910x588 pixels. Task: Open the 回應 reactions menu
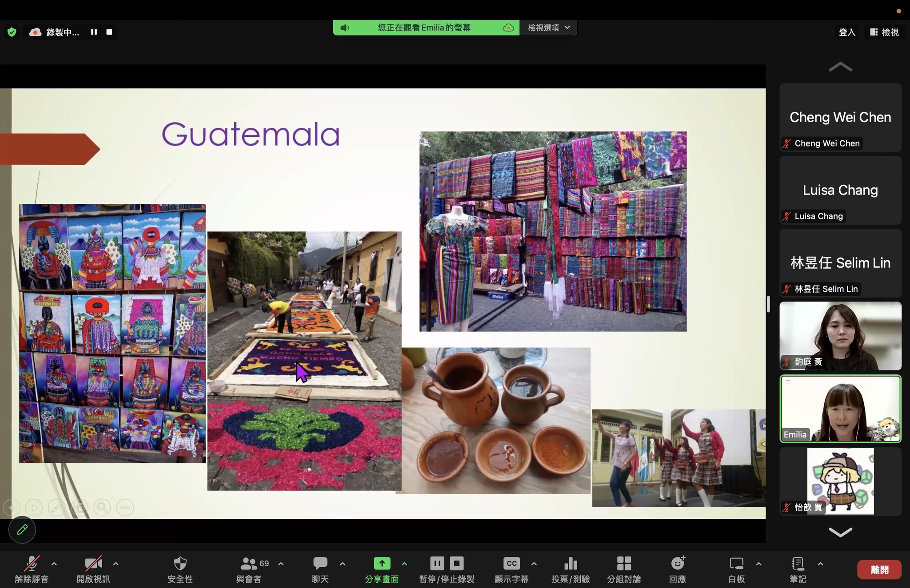click(x=678, y=569)
